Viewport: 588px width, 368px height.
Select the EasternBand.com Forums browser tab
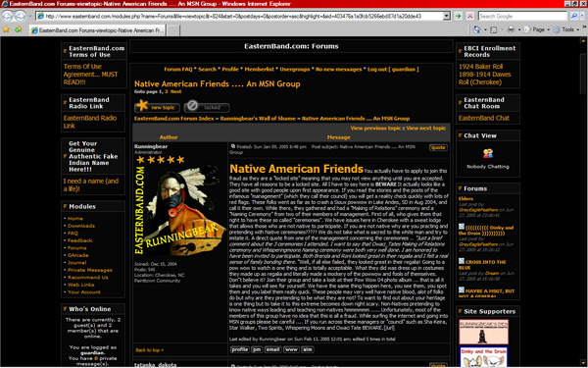point(97,30)
